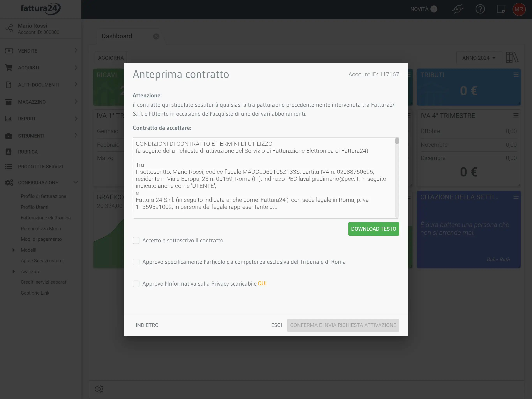Check Approvo l'Informativa sulla Privacy
Screen dimensions: 532x399
click(x=136, y=284)
